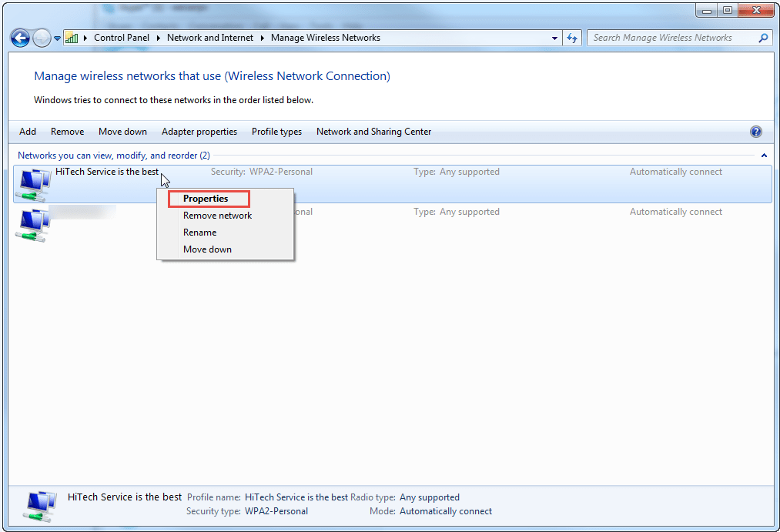
Task: Open Network and Sharing Center
Action: [x=373, y=132]
